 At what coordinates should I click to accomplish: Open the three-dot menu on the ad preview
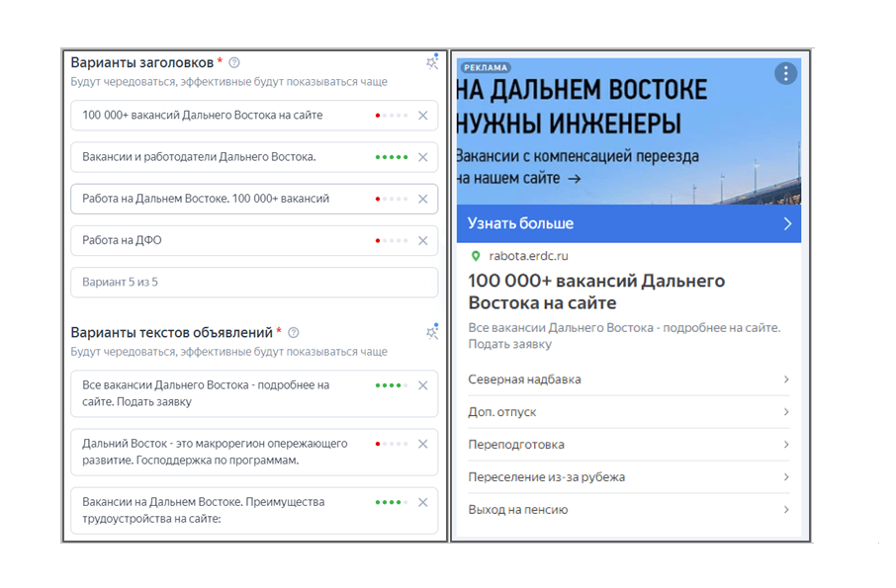coord(785,73)
